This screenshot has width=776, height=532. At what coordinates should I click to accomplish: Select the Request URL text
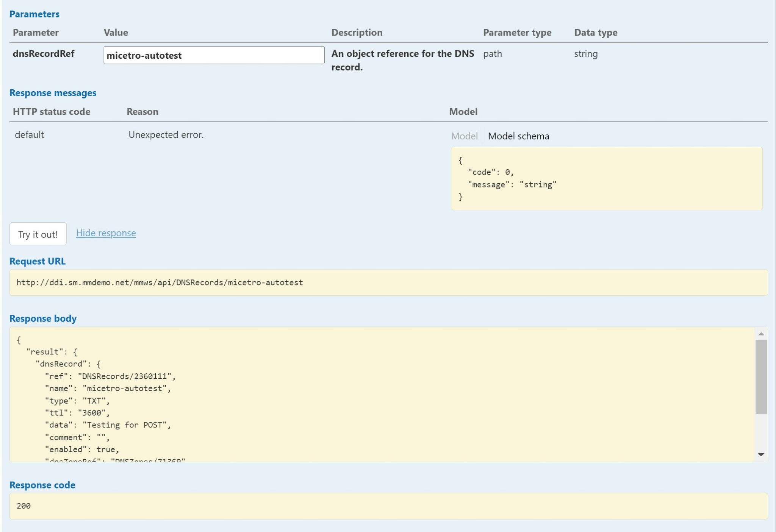click(159, 282)
